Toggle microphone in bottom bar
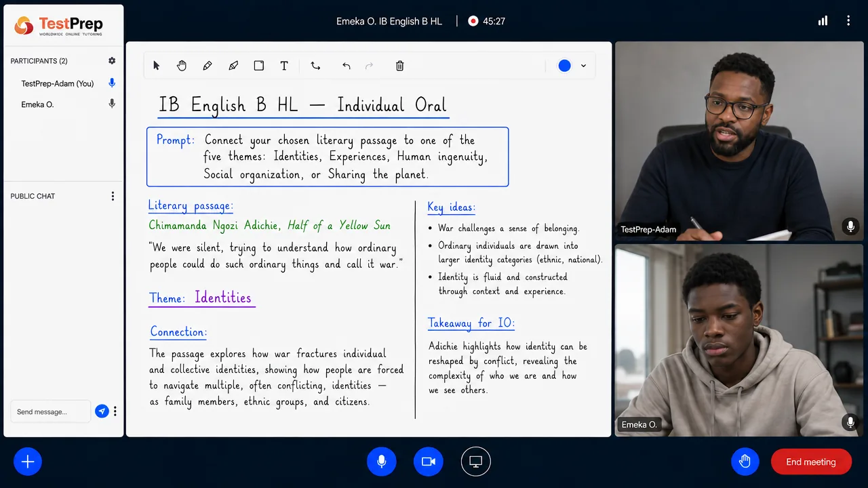The image size is (868, 488). 382,462
